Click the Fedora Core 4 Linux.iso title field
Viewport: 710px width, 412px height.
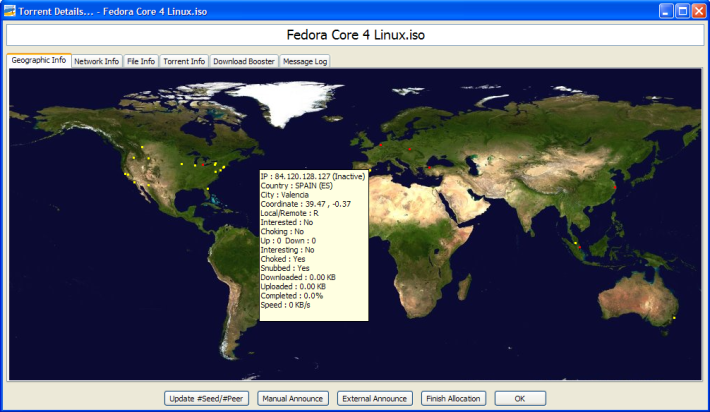(x=355, y=35)
